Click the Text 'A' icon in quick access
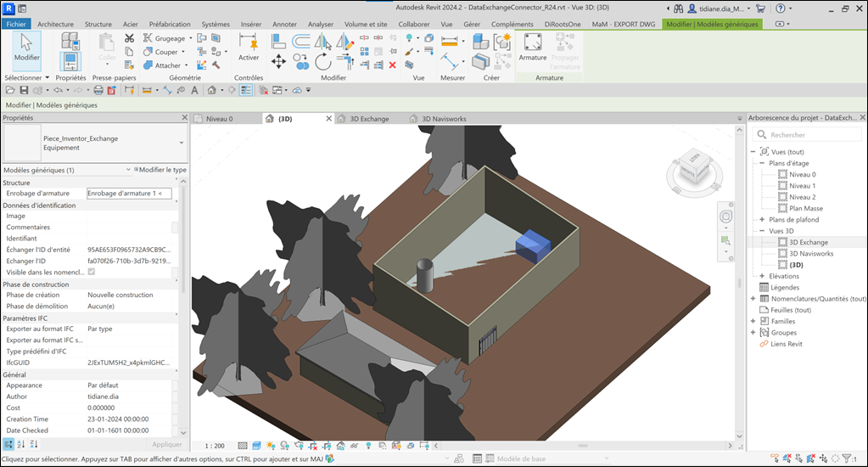 click(x=194, y=90)
